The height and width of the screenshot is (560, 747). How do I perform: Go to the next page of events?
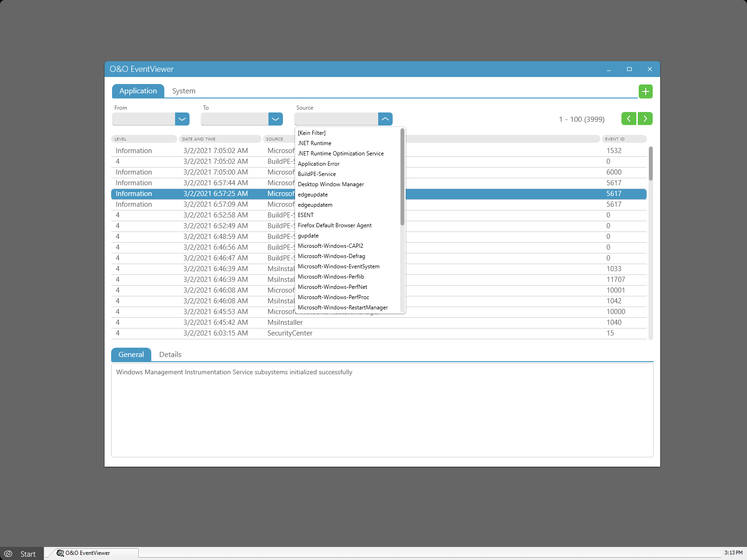(645, 119)
